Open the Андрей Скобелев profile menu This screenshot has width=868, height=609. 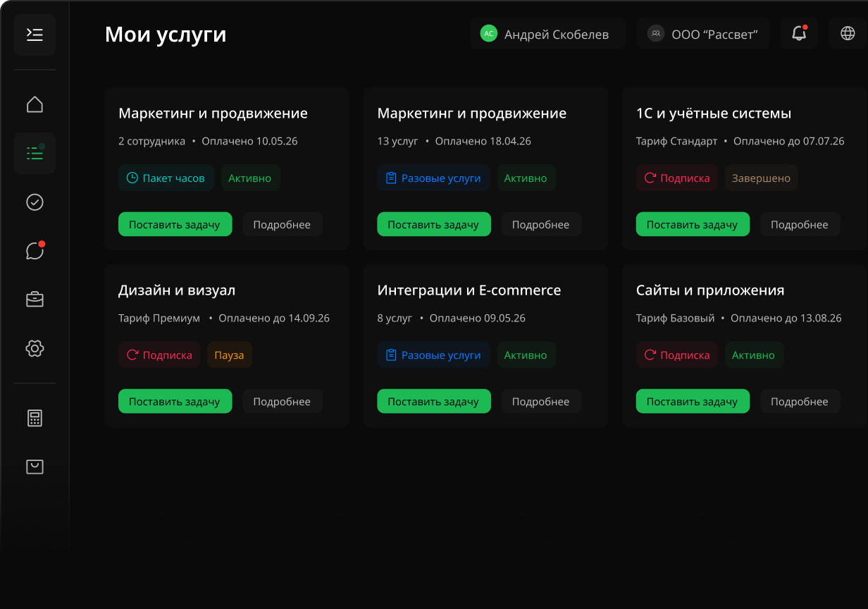pyautogui.click(x=547, y=33)
